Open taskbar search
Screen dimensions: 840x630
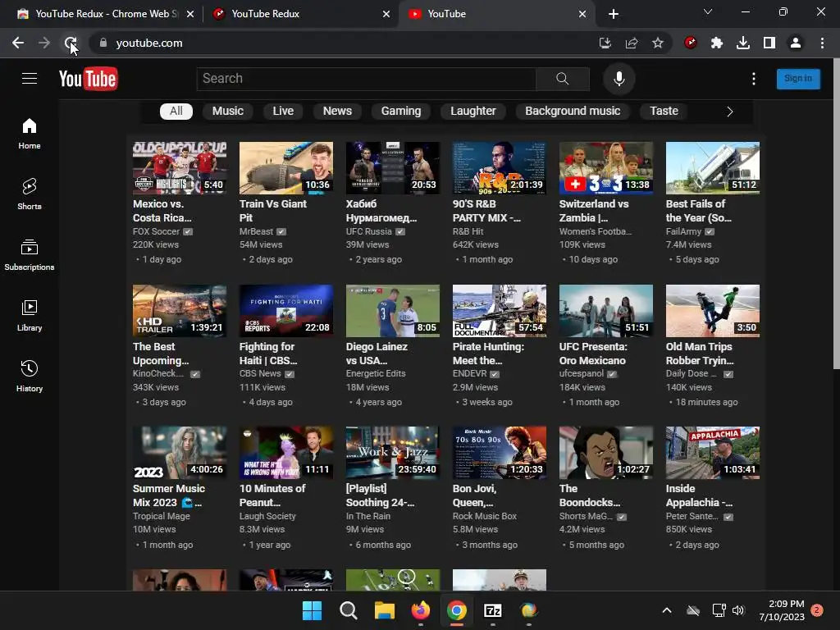(x=348, y=610)
